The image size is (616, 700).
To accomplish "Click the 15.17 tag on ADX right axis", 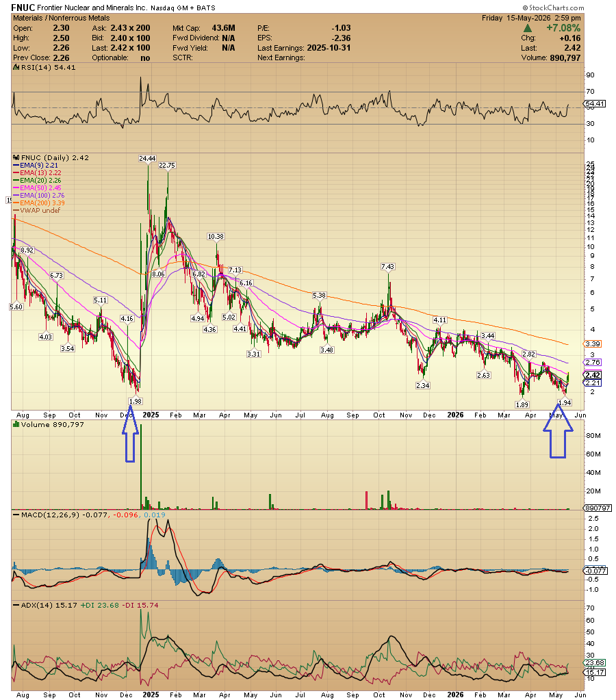I will point(595,673).
